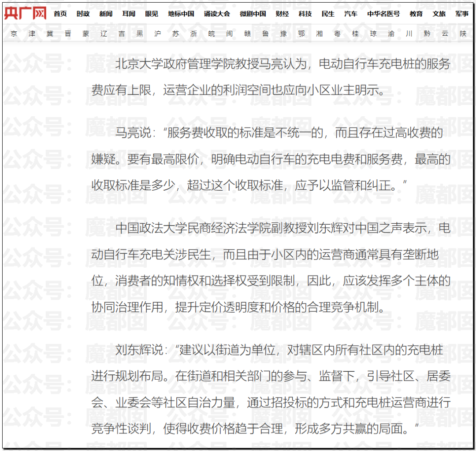Viewport: 476px width, 451px height.
Task: Select the 桂 region link
Action: (x=355, y=33)
